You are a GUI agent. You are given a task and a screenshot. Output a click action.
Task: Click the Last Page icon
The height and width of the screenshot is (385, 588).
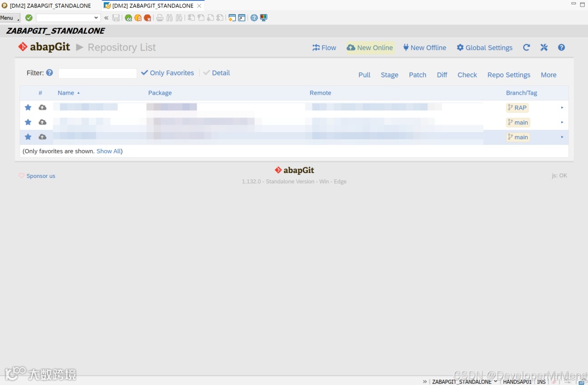click(x=220, y=17)
